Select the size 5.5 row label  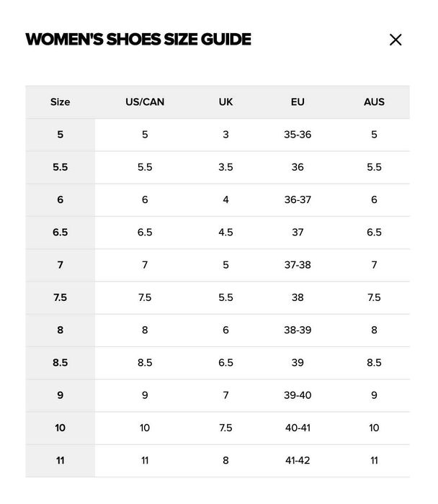pyautogui.click(x=60, y=167)
